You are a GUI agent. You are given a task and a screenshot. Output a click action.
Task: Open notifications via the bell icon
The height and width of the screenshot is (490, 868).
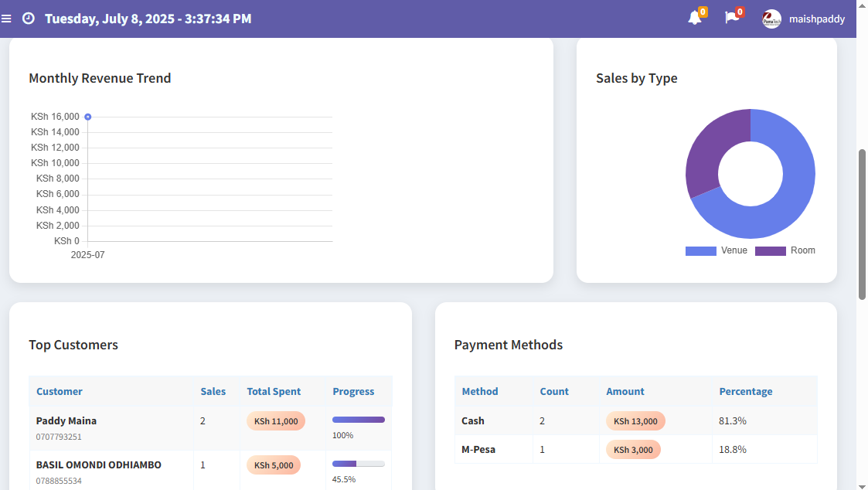[694, 19]
